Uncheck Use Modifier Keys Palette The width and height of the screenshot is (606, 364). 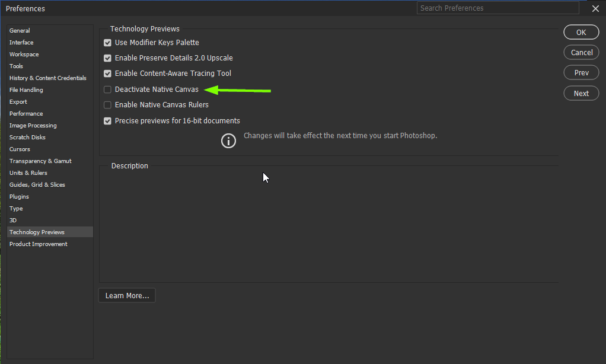coord(107,43)
